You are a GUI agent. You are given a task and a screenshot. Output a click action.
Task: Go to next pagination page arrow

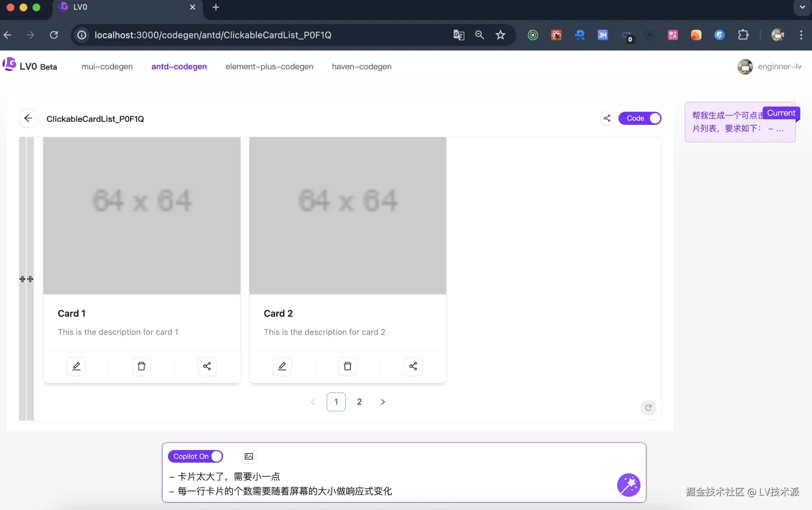[383, 402]
